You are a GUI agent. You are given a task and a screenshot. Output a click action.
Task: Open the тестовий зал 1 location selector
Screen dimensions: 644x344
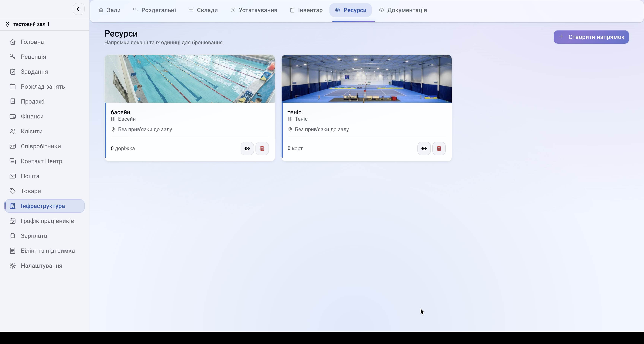pyautogui.click(x=45, y=24)
